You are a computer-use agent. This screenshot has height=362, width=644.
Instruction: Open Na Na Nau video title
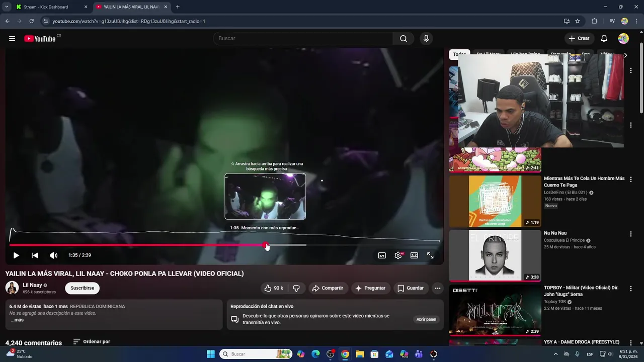555,233
